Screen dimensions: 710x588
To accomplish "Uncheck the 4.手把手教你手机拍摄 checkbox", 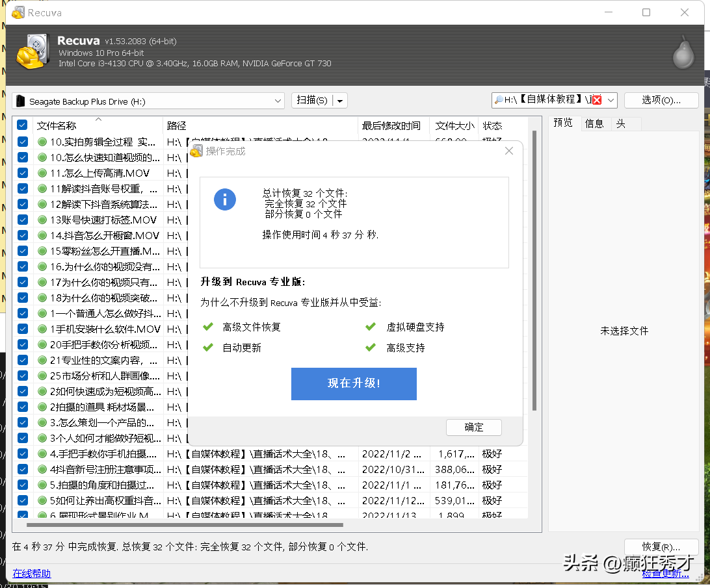I will 22,454.
